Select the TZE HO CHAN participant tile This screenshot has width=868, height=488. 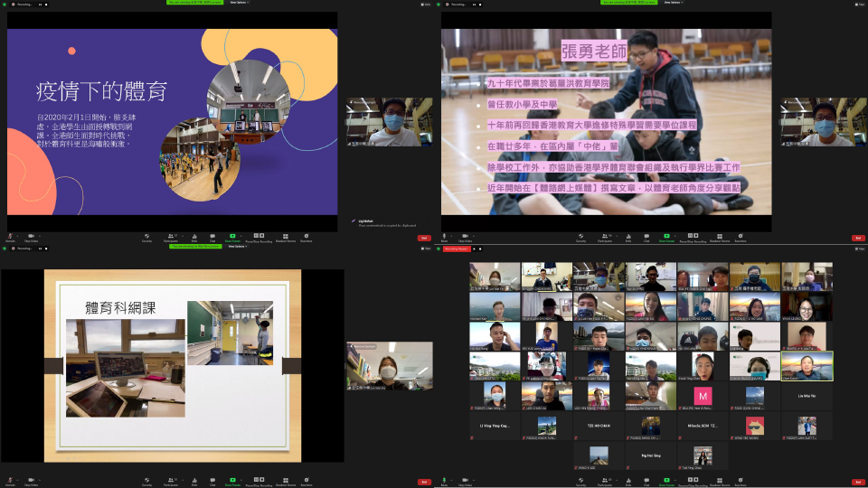599,426
